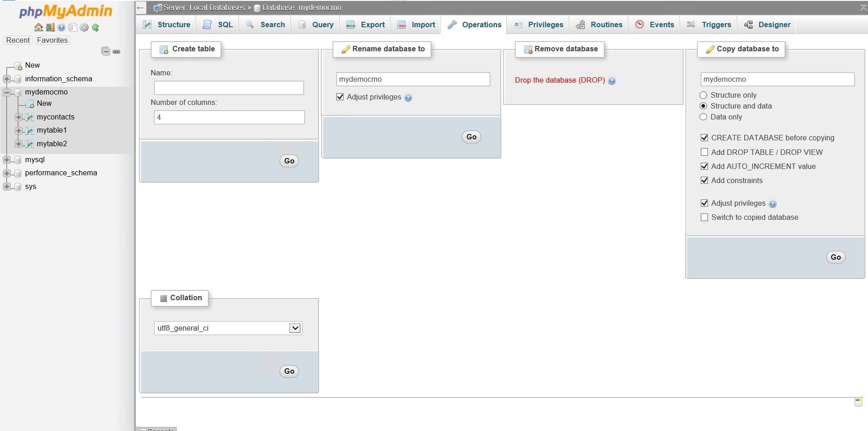Enable Add DROP TABLE / DROP VIEW

pos(704,152)
